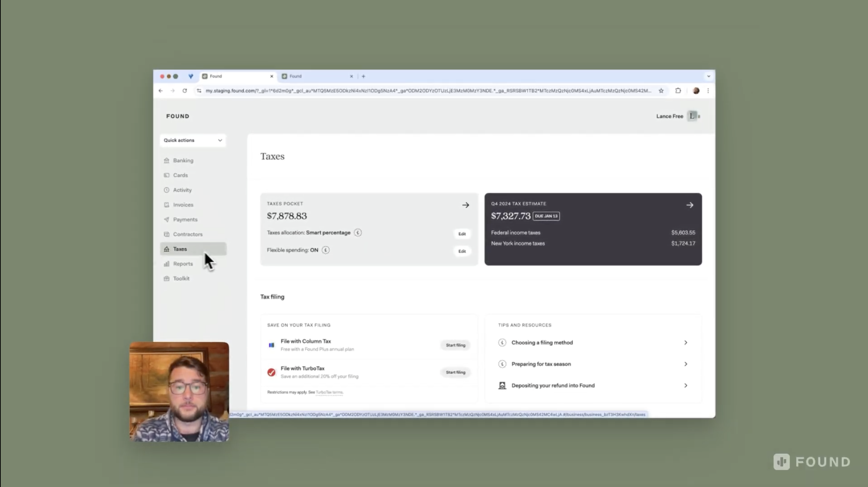
Task: Click the blue V browser toolbar icon
Action: coord(191,76)
